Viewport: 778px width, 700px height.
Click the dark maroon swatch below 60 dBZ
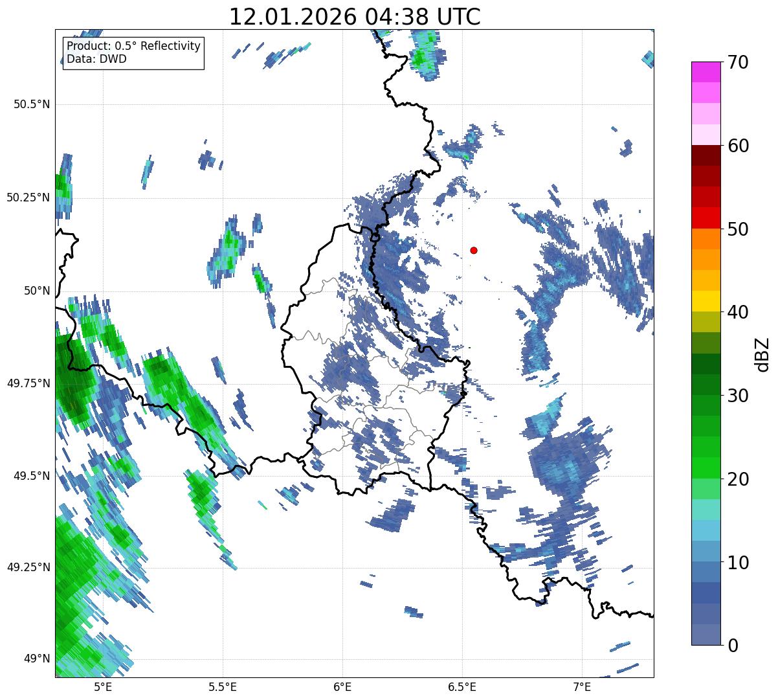(706, 155)
